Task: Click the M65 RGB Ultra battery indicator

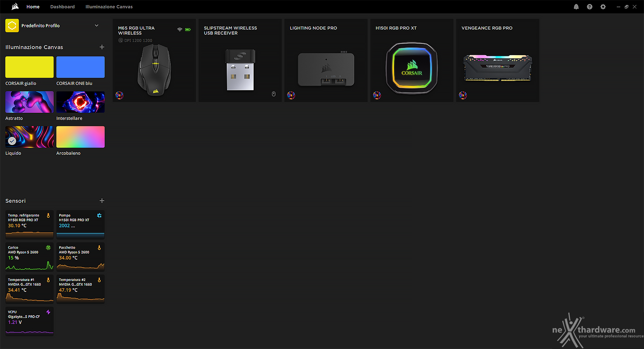Action: (188, 30)
